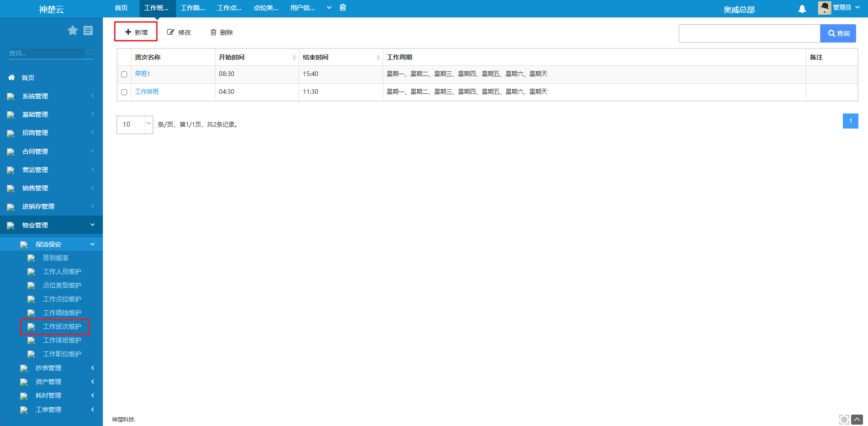
Task: Click the 系统管理 menu icon
Action: pyautogui.click(x=11, y=97)
